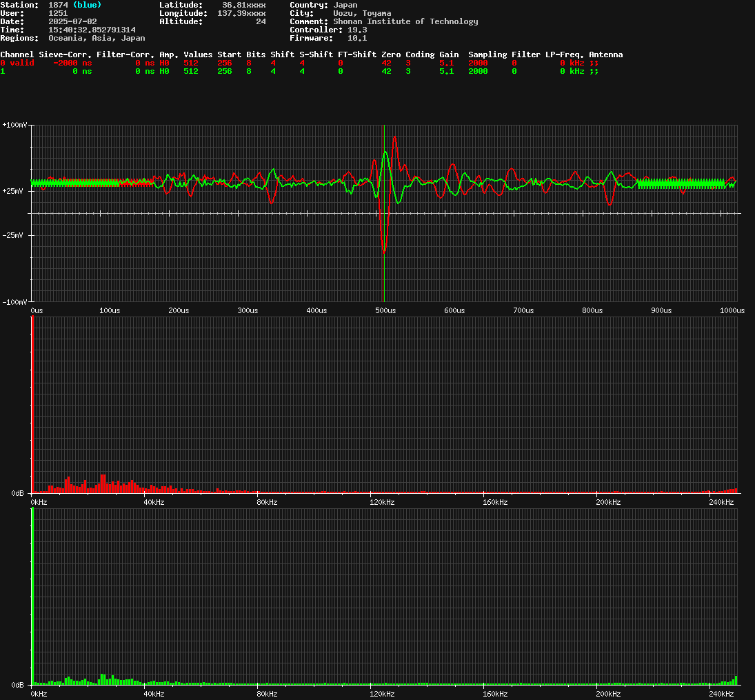The height and width of the screenshot is (700, 755).
Task: Click green spectrum's 40kHz axis label
Action: (154, 694)
